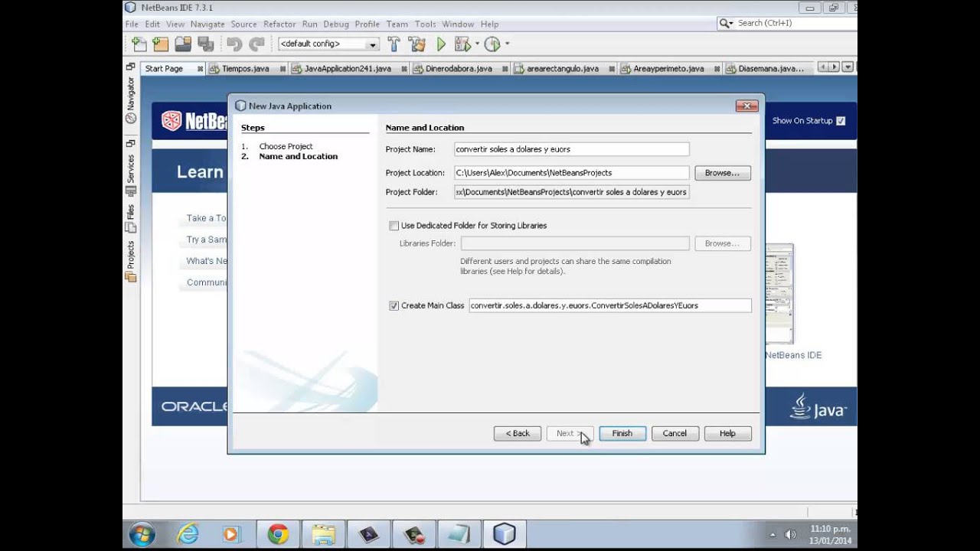
Task: Open the File menu
Action: click(x=132, y=24)
